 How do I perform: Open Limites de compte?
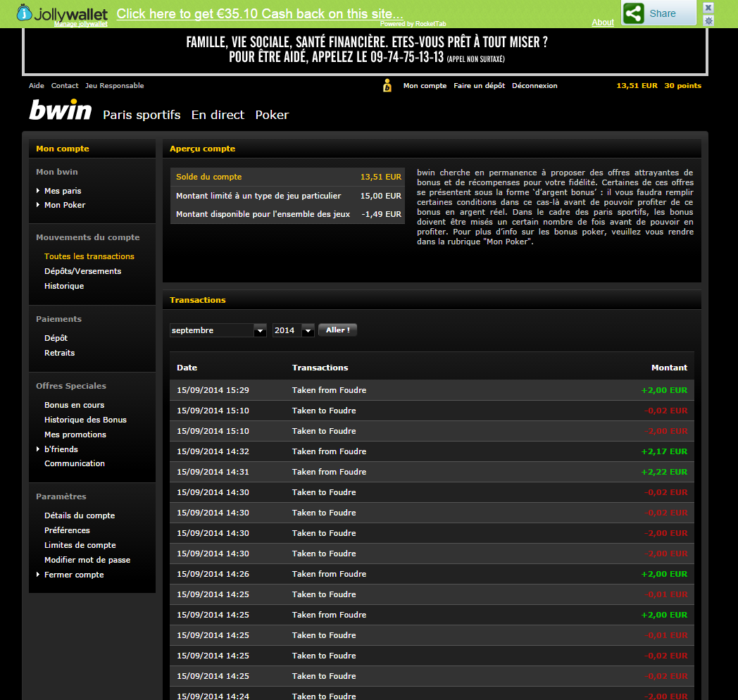click(x=80, y=545)
